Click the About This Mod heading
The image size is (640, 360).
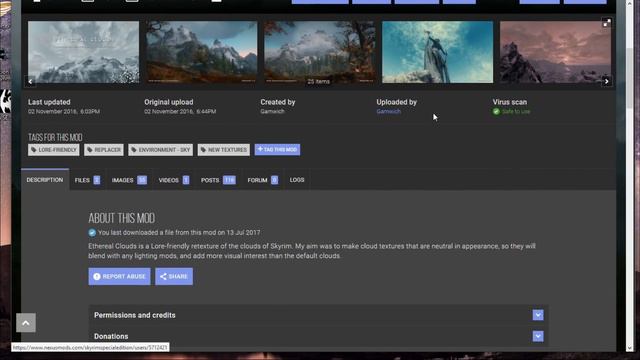pos(122,218)
